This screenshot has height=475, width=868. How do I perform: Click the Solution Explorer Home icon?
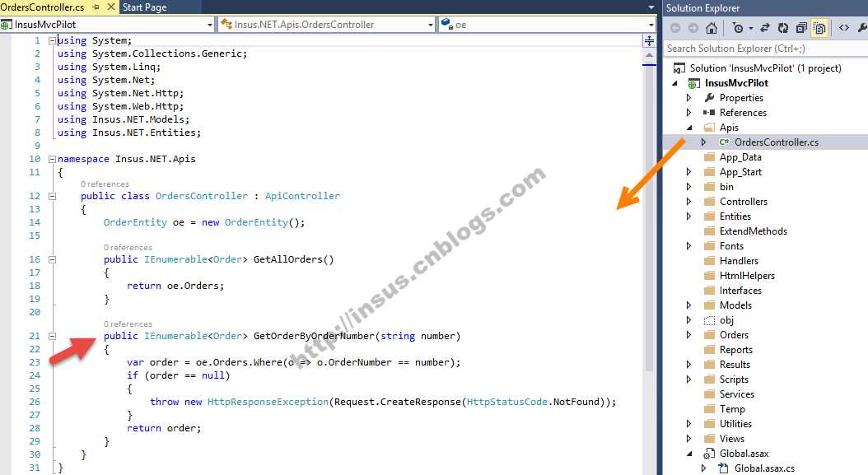712,28
